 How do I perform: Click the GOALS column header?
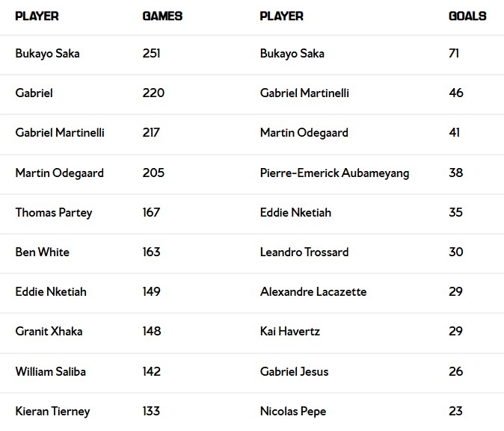coord(467,16)
